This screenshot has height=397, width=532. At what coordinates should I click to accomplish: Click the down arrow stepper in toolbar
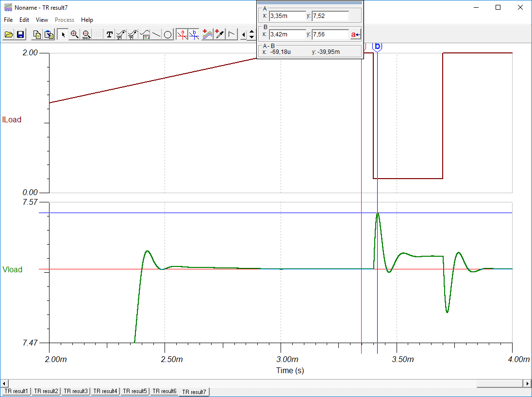click(252, 37)
